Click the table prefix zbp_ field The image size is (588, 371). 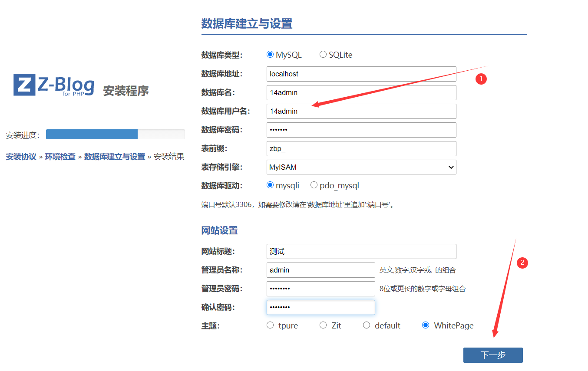361,148
